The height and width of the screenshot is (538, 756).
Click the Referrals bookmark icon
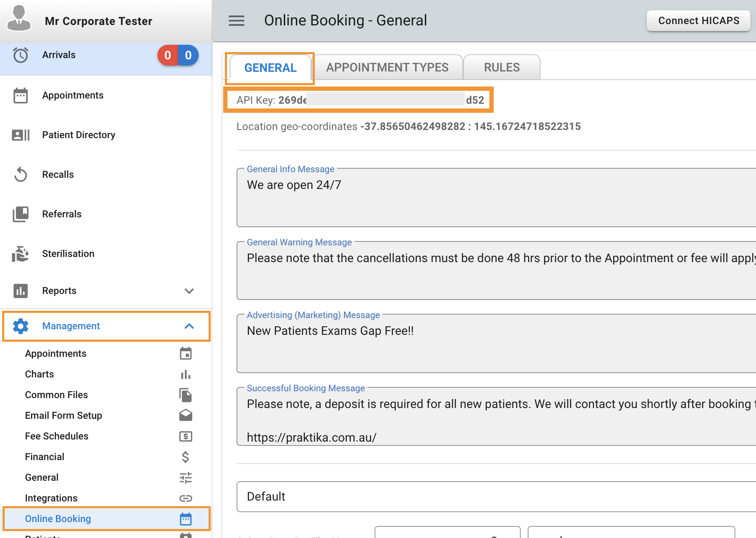tap(21, 214)
